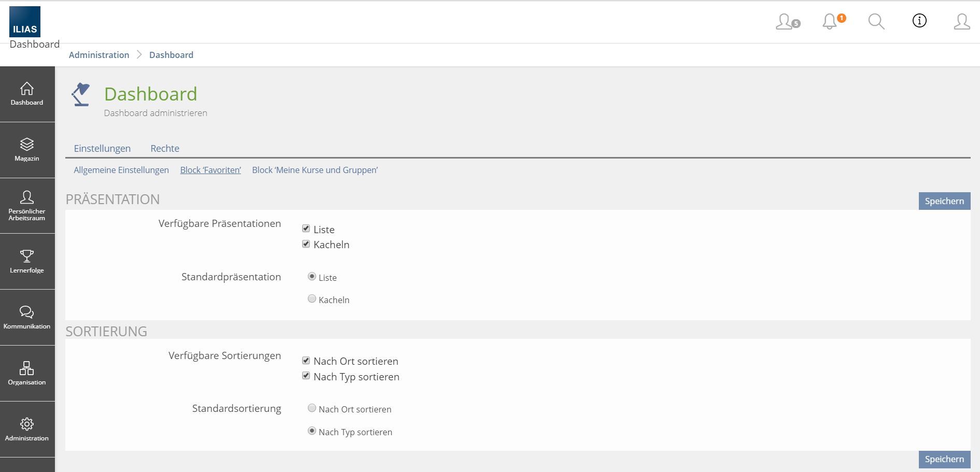The width and height of the screenshot is (980, 472).
Task: Click the ILIAS logo
Action: tap(24, 22)
